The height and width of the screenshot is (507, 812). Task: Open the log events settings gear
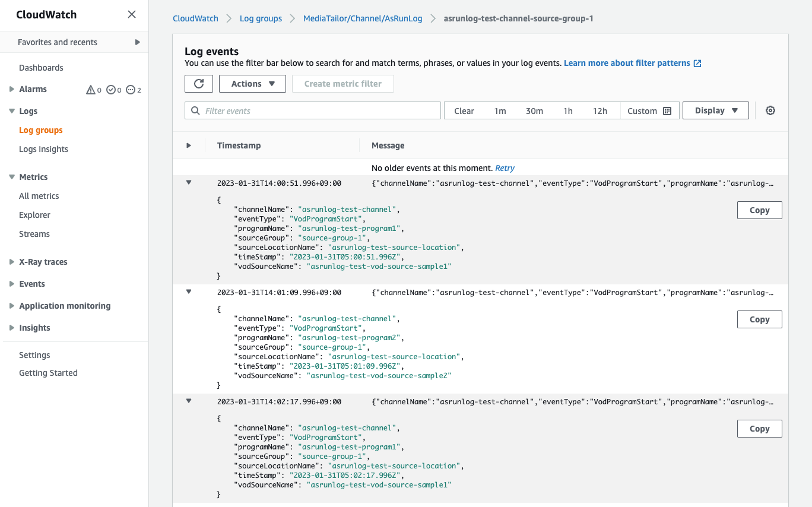(770, 110)
